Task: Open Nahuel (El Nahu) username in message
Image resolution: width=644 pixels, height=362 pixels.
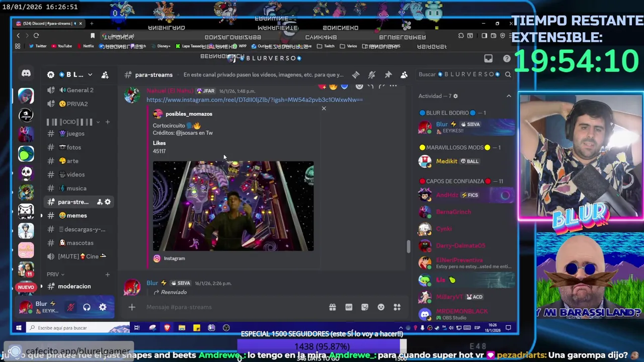Action: click(x=170, y=91)
